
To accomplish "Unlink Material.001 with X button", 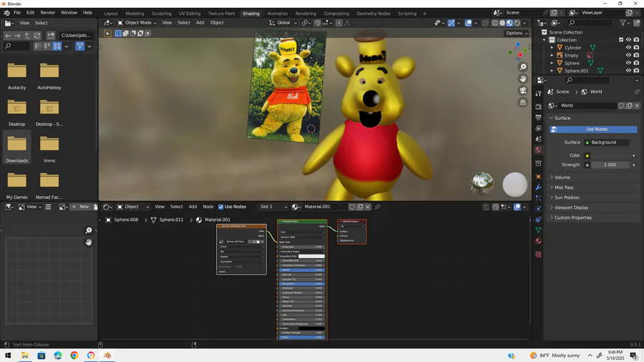I will pyautogui.click(x=368, y=207).
